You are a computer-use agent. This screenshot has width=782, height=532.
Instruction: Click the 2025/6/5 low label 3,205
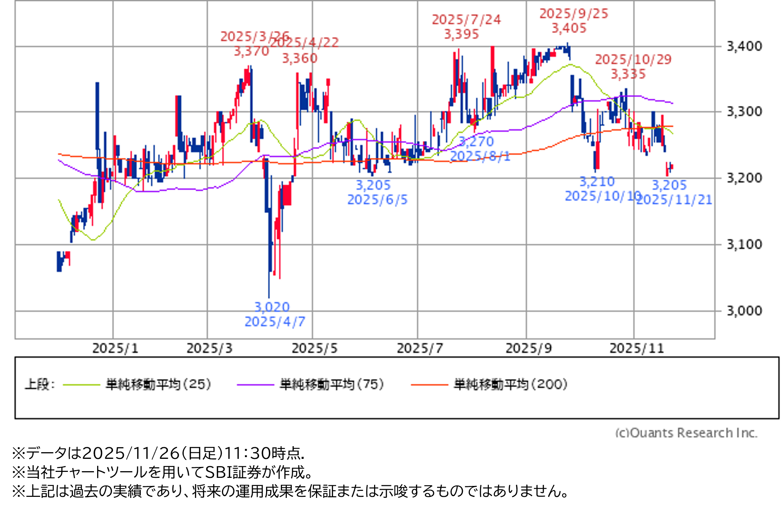[373, 185]
